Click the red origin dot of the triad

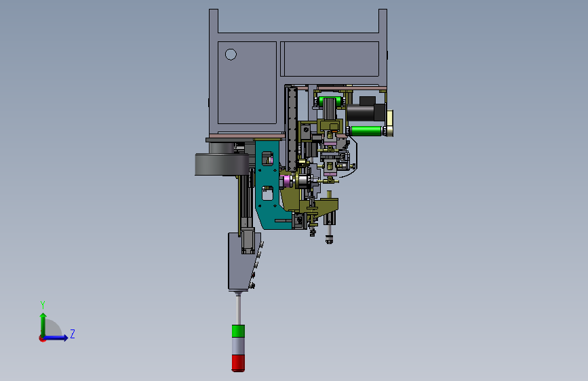pos(42,338)
